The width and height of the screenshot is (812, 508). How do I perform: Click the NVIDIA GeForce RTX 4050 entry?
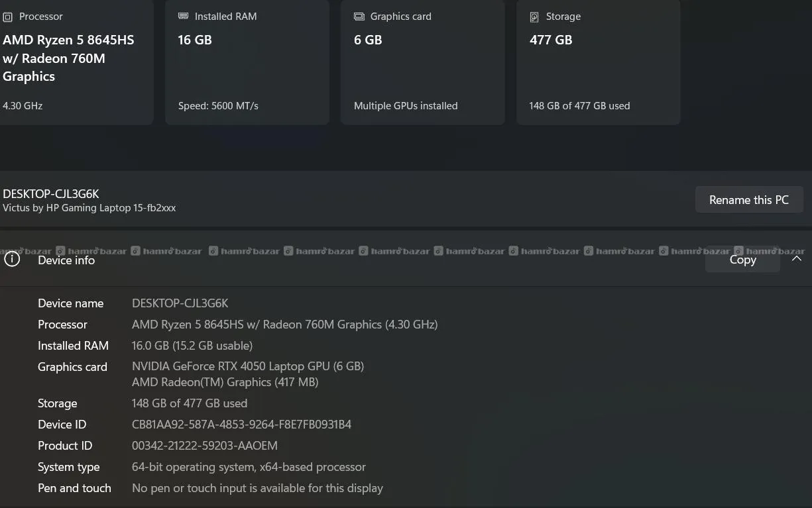248,366
